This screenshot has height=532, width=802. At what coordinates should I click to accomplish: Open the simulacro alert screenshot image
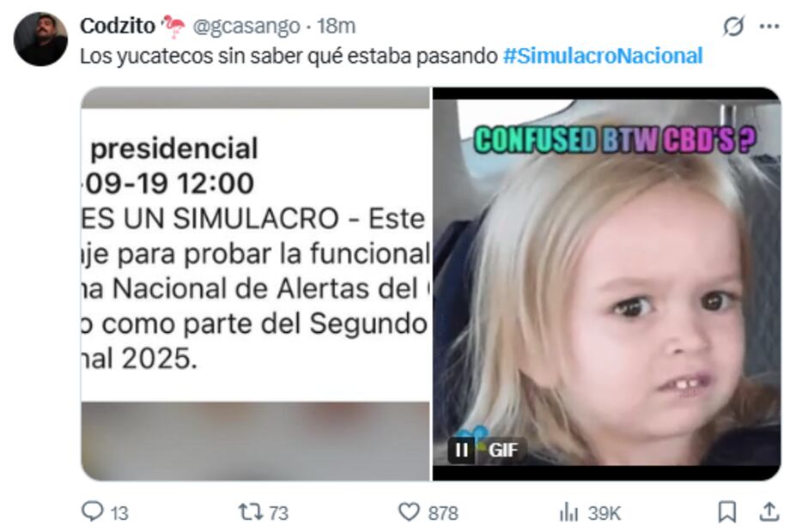pos(255,284)
